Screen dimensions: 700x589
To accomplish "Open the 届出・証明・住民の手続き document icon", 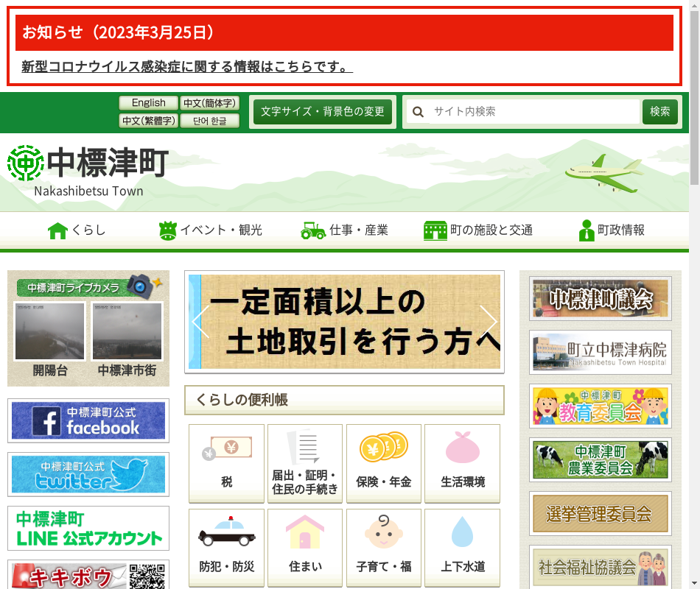I will tap(304, 448).
